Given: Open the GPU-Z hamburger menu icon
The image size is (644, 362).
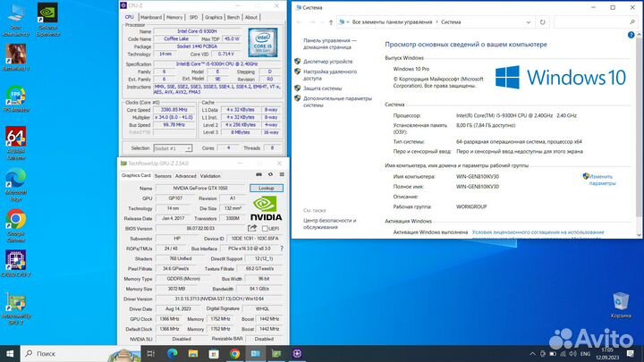Looking at the screenshot, I should pyautogui.click(x=282, y=174).
